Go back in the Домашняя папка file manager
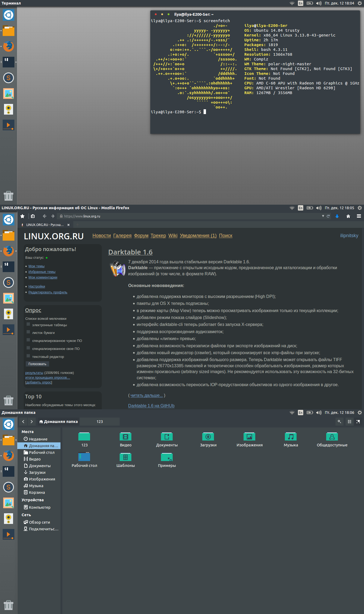The image size is (364, 614). tap(23, 421)
